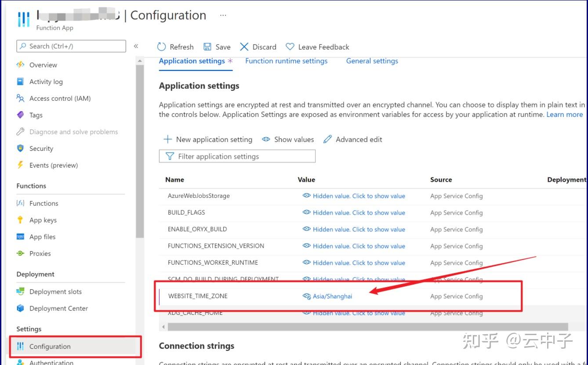This screenshot has width=588, height=365.
Task: Switch to Function runtime settings tab
Action: coord(286,61)
